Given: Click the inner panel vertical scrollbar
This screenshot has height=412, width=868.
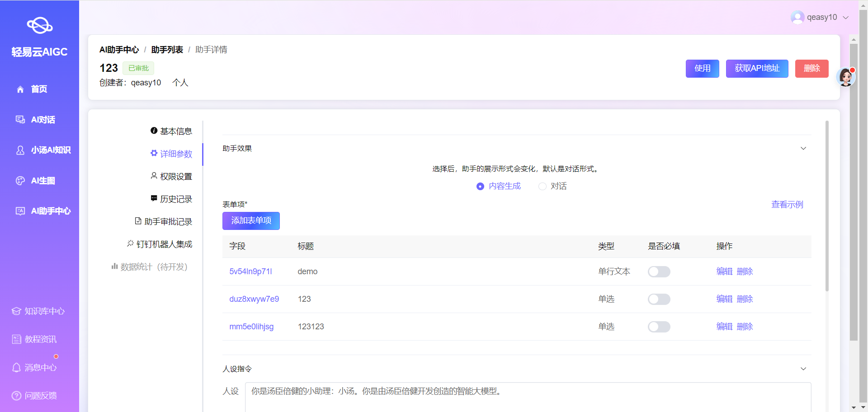Looking at the screenshot, I should pyautogui.click(x=827, y=206).
